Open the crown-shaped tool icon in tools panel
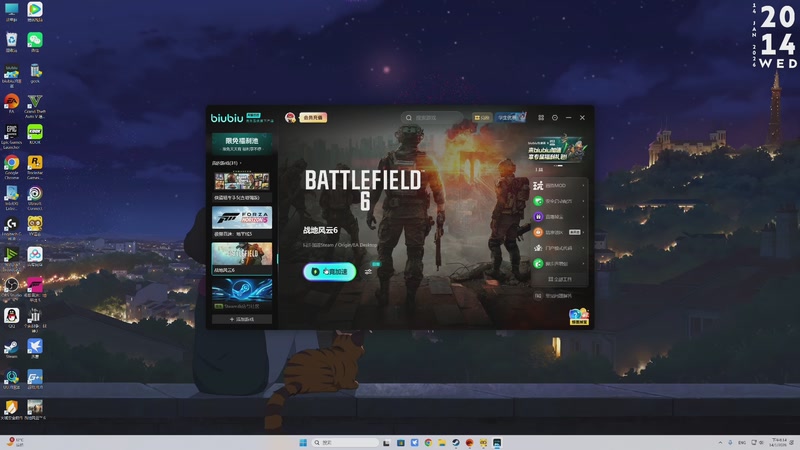The height and width of the screenshot is (450, 800). click(x=538, y=248)
